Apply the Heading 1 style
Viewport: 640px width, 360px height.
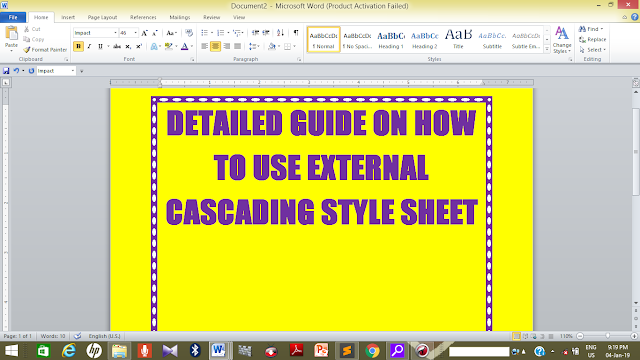(391, 40)
